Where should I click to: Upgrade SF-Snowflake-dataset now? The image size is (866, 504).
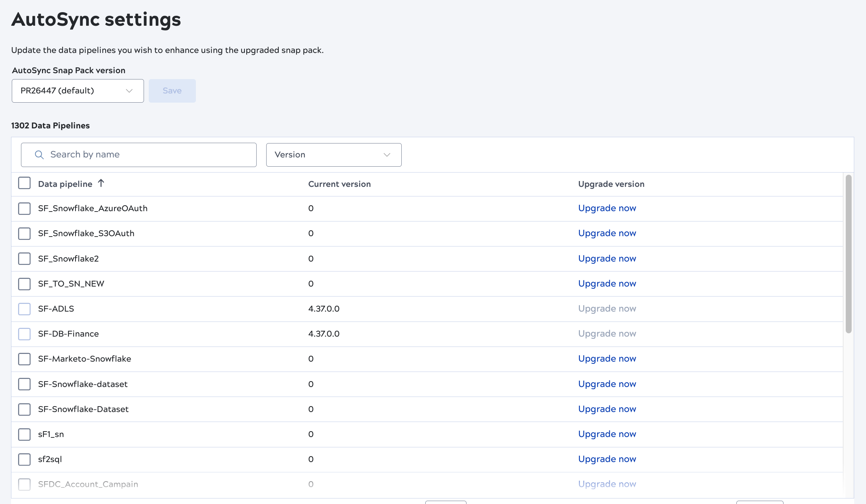607,384
